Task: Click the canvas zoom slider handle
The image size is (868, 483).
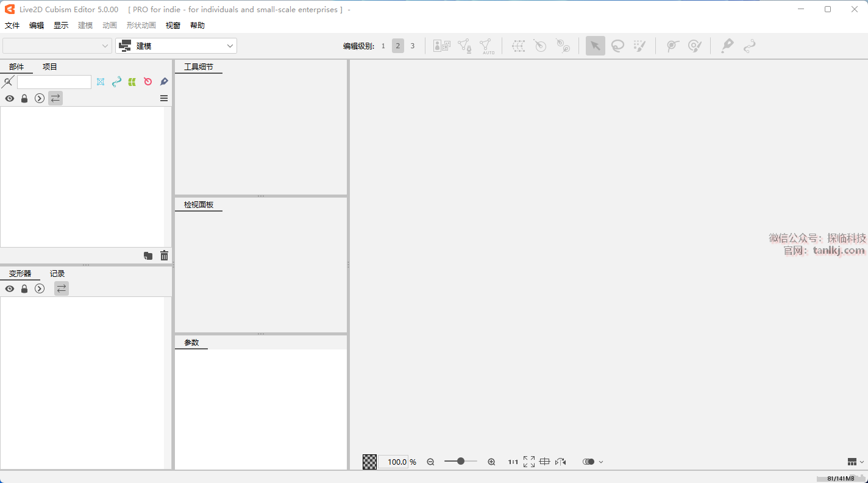Action: coord(461,462)
